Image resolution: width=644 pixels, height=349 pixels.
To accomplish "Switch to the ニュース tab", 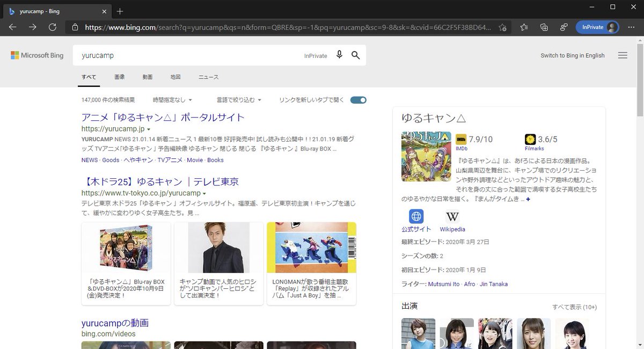I will pyautogui.click(x=208, y=77).
